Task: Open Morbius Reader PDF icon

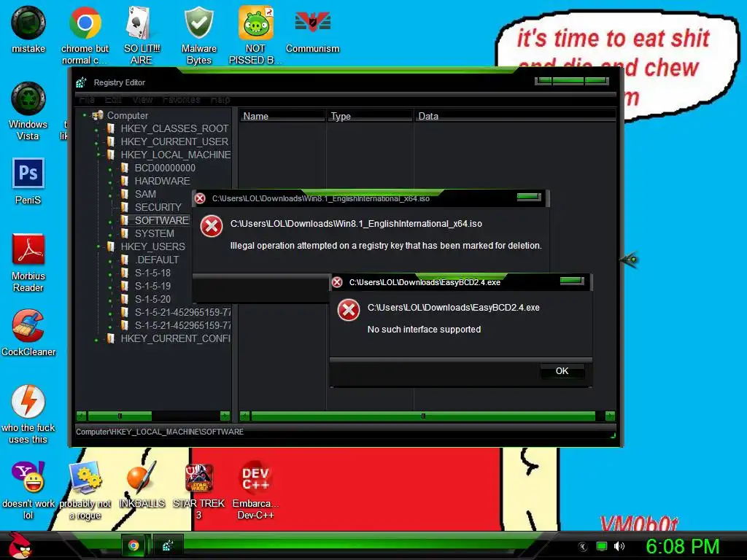Action: coord(28,262)
